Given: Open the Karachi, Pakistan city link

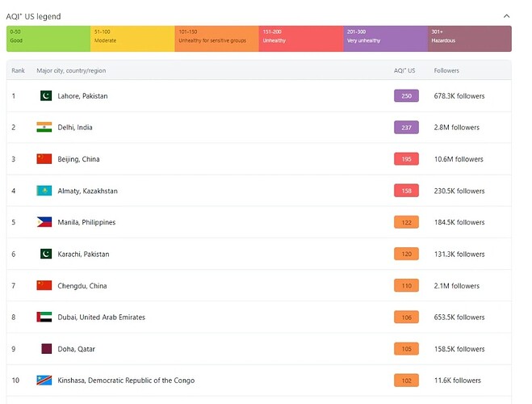Looking at the screenshot, I should tap(83, 255).
